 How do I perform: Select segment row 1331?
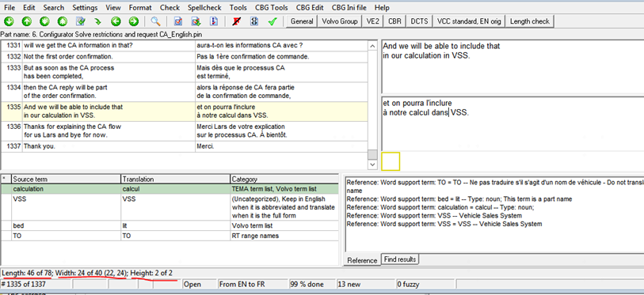184,45
